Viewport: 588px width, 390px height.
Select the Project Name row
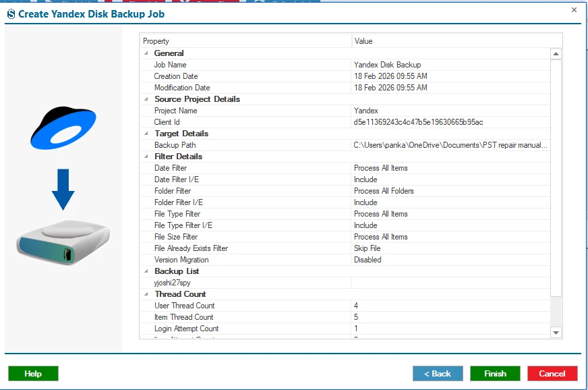tap(345, 111)
